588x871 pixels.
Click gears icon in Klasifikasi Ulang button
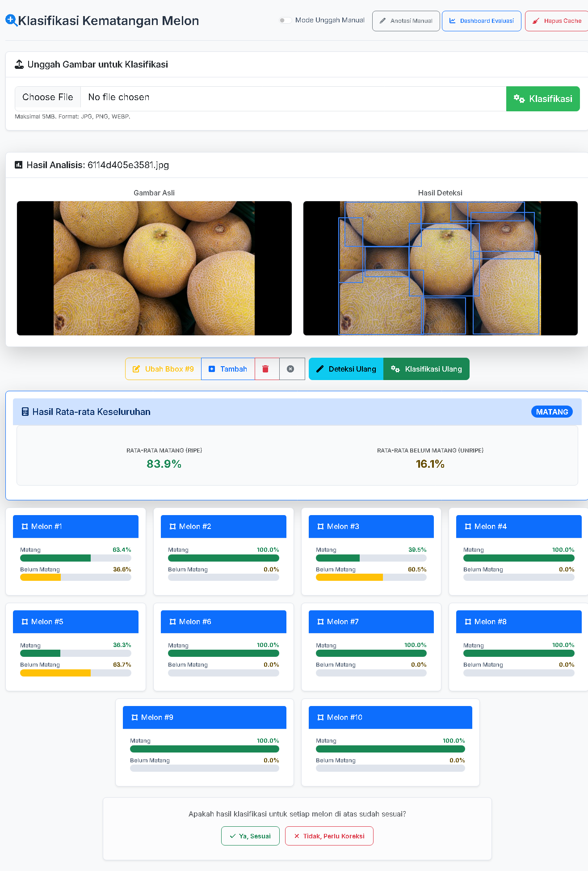point(395,369)
